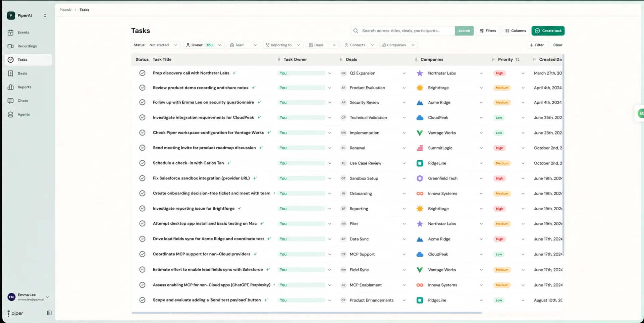
Task: Clear all applied filters
Action: coord(557,45)
